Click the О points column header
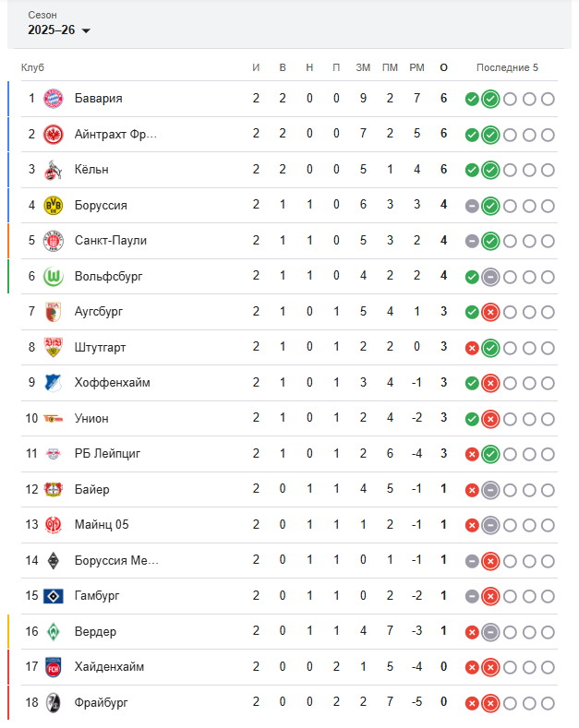The width and height of the screenshot is (579, 728). point(444,67)
